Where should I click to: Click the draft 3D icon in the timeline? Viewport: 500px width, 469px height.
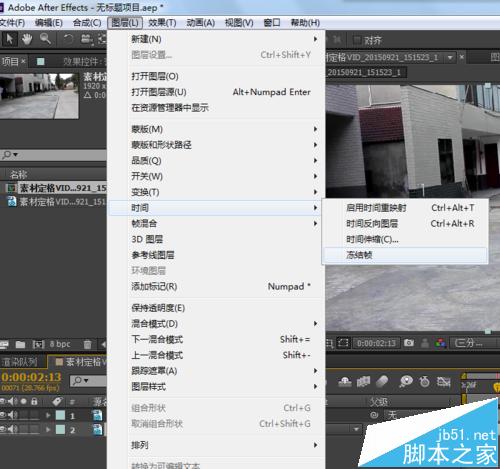345,381
